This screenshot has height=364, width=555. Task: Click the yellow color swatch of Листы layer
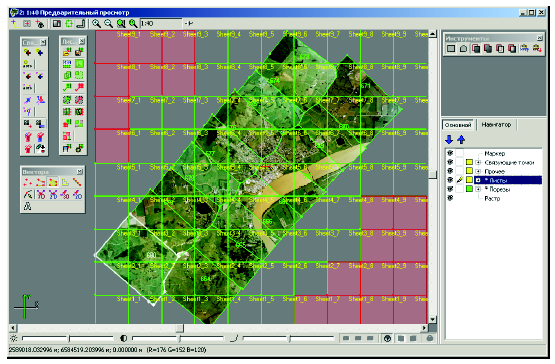tap(469, 180)
